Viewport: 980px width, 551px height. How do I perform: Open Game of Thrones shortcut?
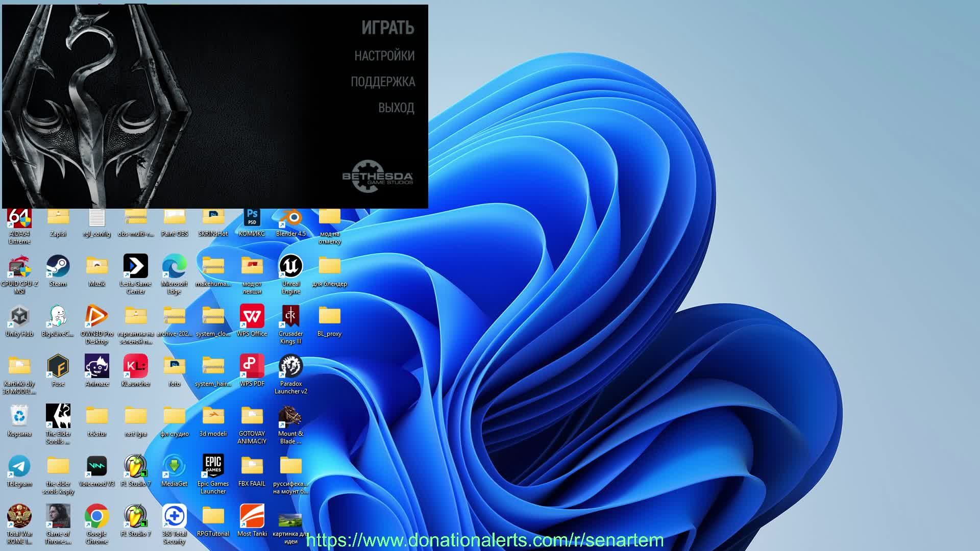click(x=58, y=524)
